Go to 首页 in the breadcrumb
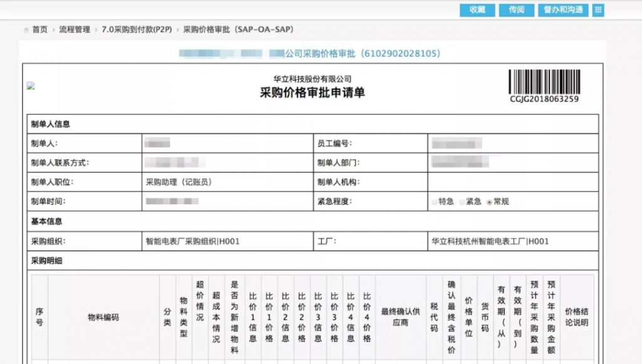The height and width of the screenshot is (364, 642). pos(40,30)
